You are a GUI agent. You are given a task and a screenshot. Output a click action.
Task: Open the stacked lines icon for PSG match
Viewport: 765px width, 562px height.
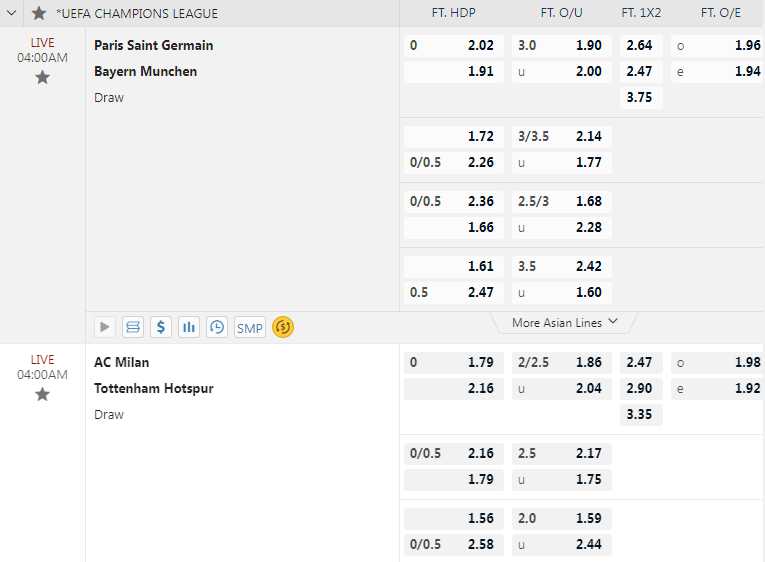tap(133, 327)
